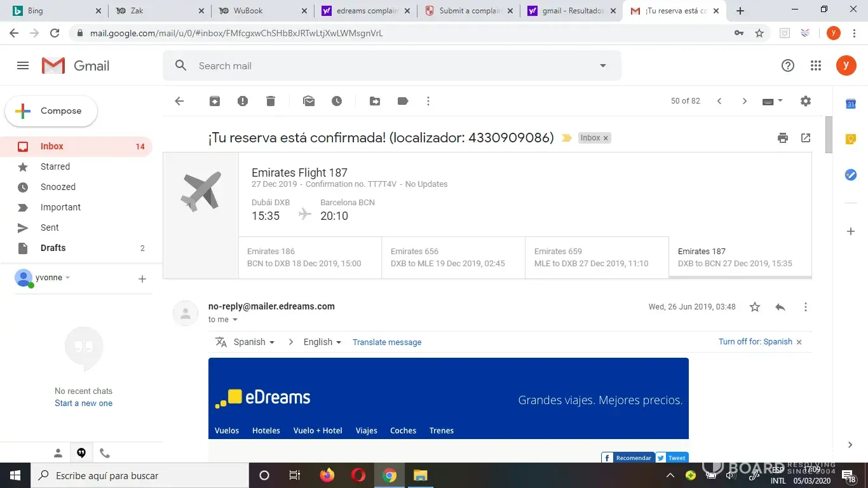Open Starred folder

click(76, 166)
